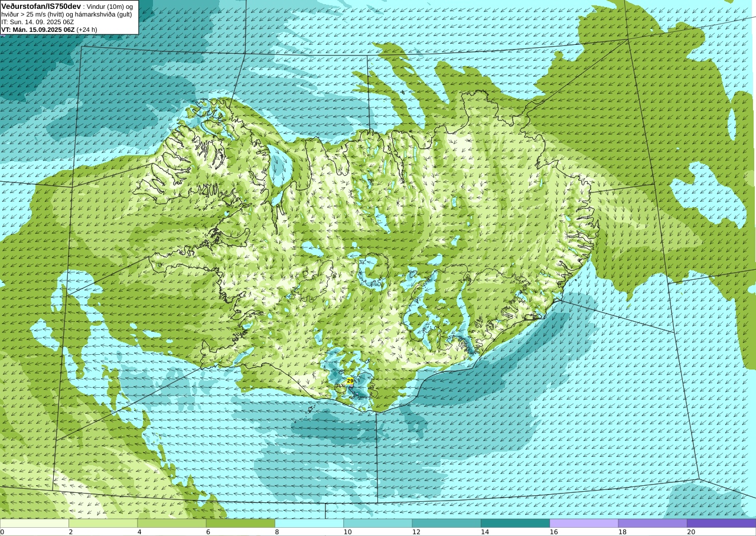
Task: Select the olive green 6–8 m/s legend swatch
Action: coord(240,523)
